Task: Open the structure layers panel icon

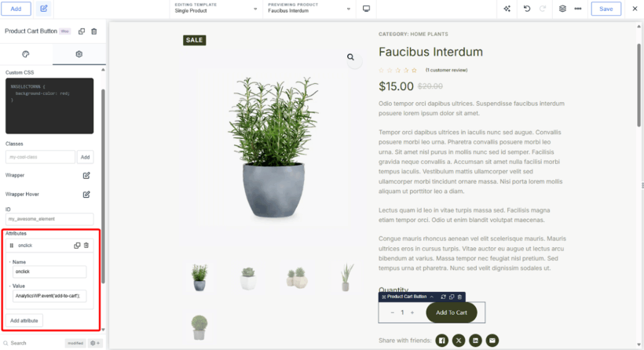Action: [562, 9]
